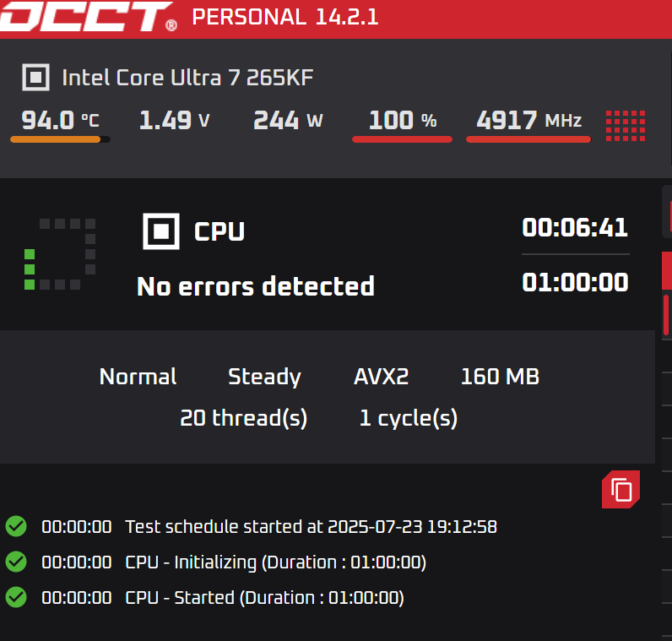Screen dimensions: 672x641
Task: Click the Steady load type label
Action: click(x=264, y=377)
